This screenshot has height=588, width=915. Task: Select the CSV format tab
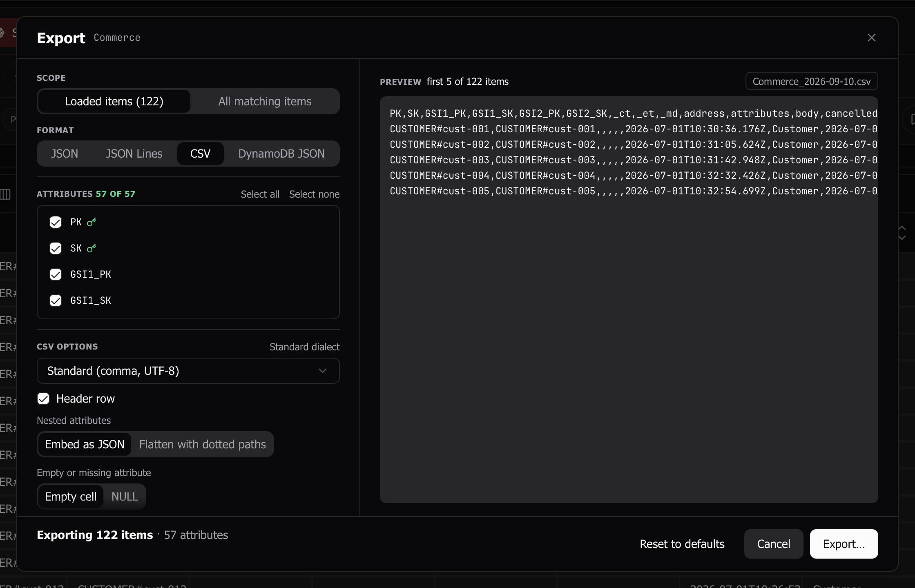[200, 154]
